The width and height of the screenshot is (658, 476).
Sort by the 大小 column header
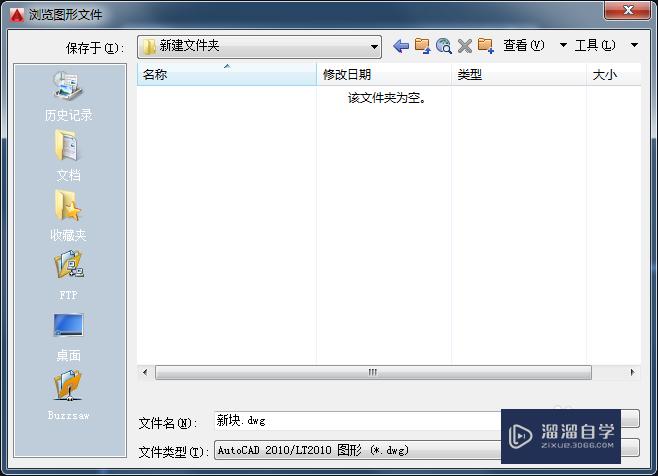tap(614, 75)
